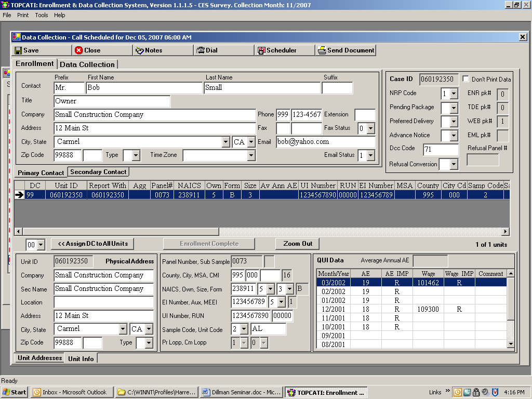Open the Email Status dropdown
532x399 pixels.
(x=370, y=155)
